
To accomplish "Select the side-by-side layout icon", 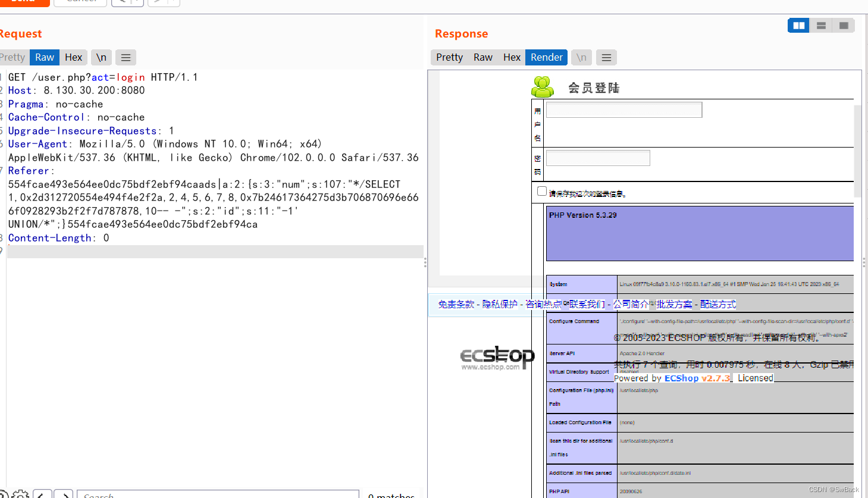I will (x=798, y=26).
